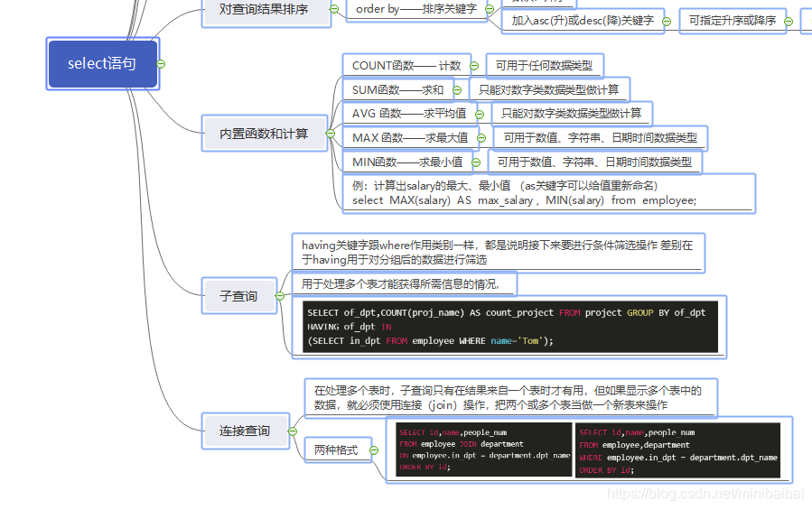This screenshot has width=812, height=510.
Task: Collapse the SUM函数——求和 node
Action: click(x=457, y=90)
